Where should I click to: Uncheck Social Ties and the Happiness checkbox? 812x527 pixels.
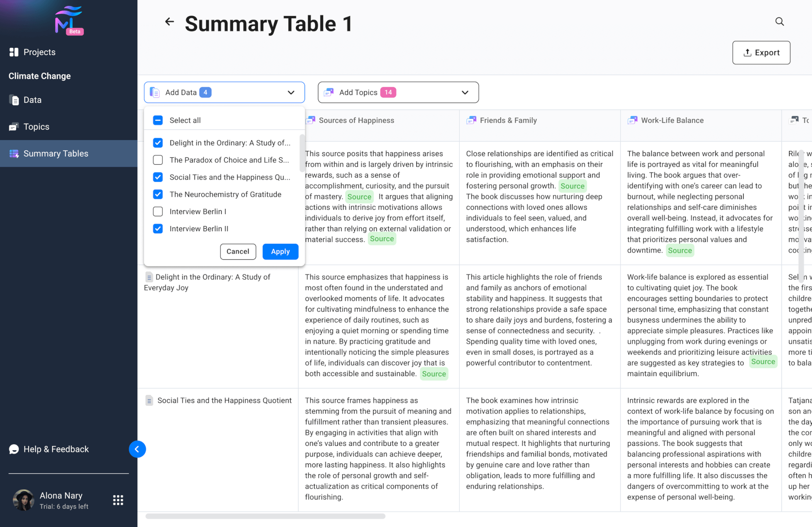point(158,177)
